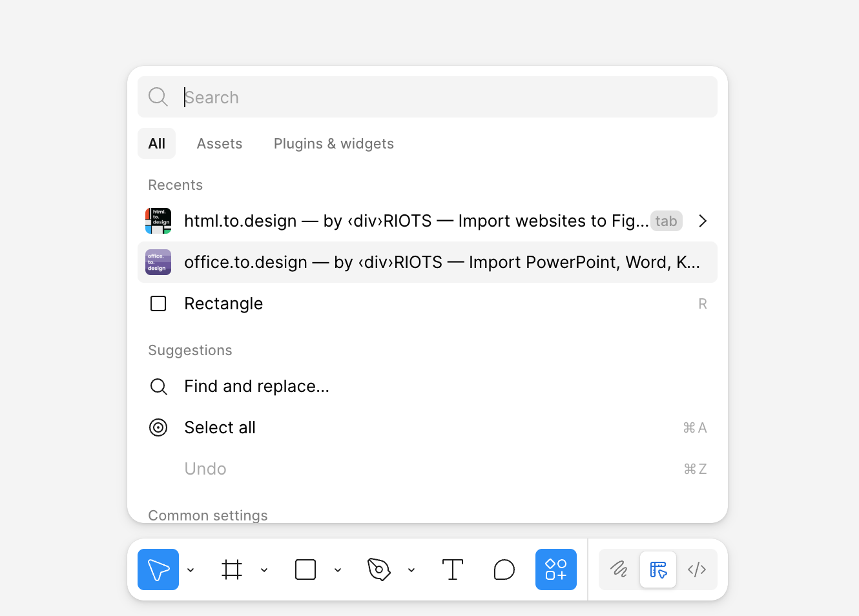The width and height of the screenshot is (859, 616).
Task: Expand the shape tools dropdown chevron
Action: click(338, 570)
